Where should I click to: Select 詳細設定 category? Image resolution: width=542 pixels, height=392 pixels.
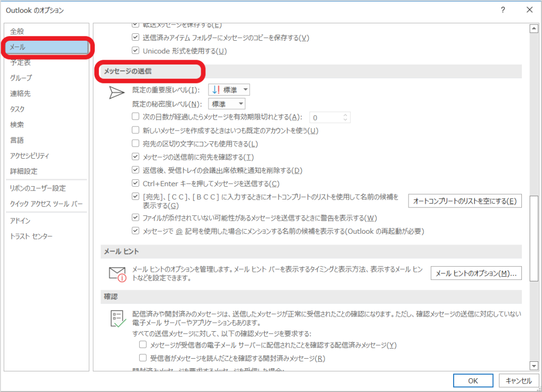pyautogui.click(x=47, y=171)
